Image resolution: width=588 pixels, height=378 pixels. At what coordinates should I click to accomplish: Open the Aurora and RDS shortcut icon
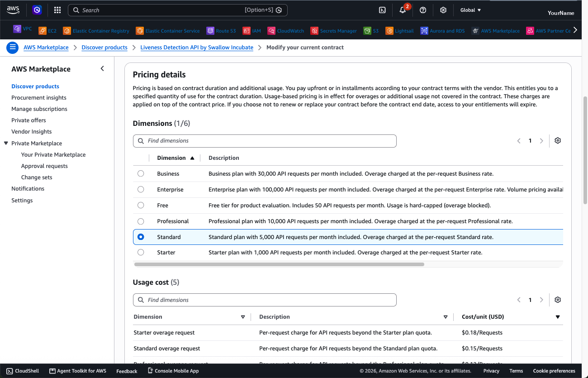(424, 31)
